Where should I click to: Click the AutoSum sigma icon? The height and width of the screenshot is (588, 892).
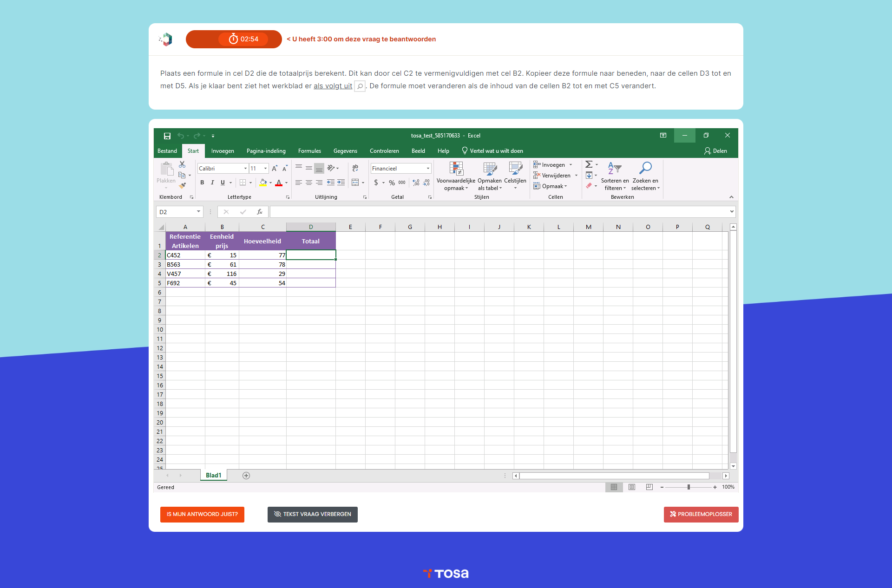coord(589,164)
